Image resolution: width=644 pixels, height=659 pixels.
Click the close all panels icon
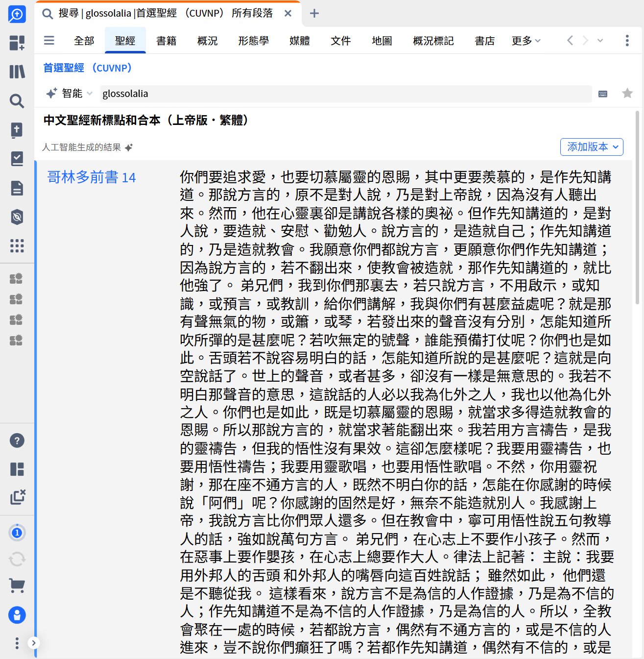coord(18,497)
